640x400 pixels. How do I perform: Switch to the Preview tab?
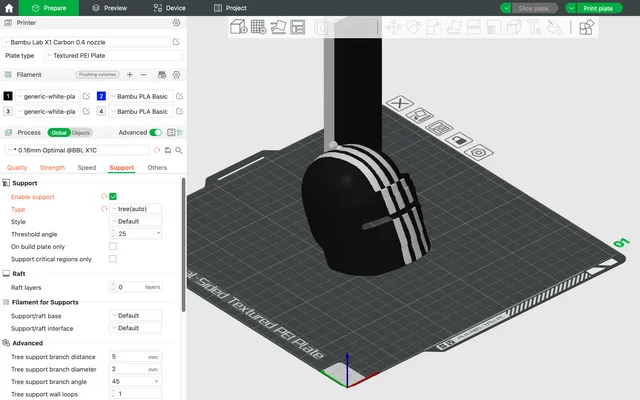pos(110,8)
